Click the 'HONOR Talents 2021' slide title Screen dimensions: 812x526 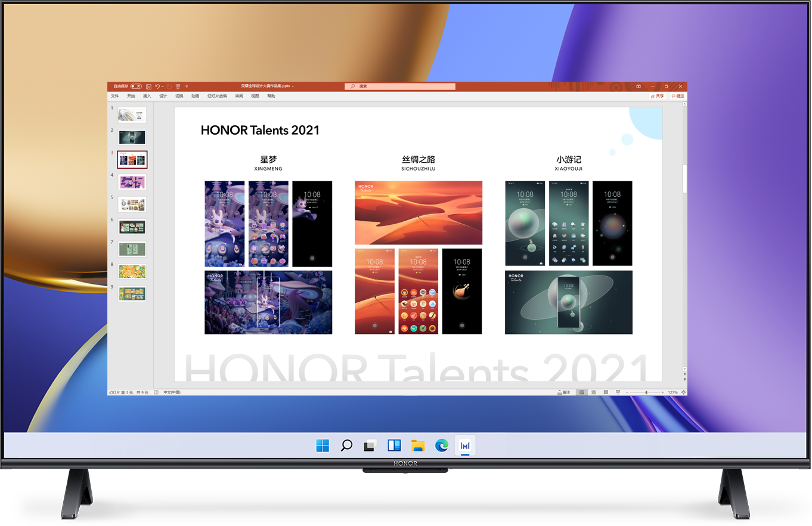tap(260, 130)
